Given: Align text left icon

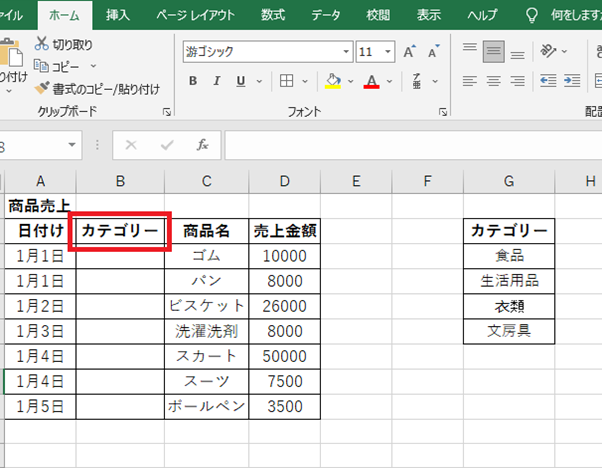Looking at the screenshot, I should (x=470, y=81).
